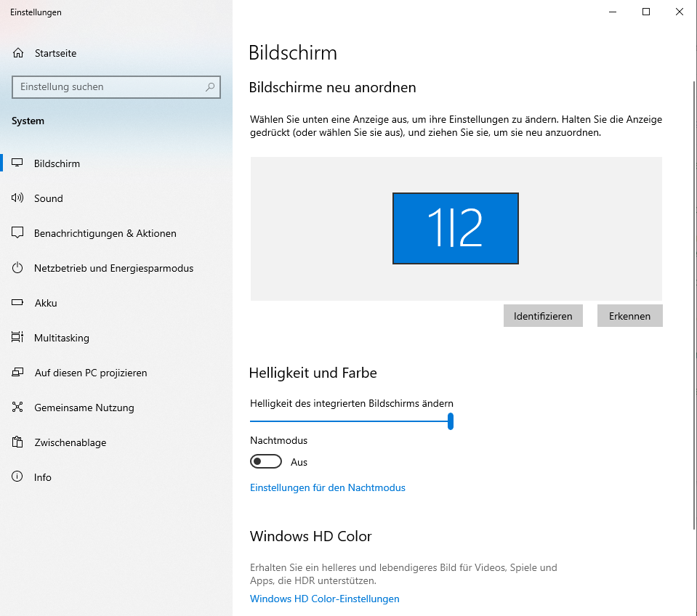Click the Sound speaker icon
This screenshot has height=616, width=697.
(x=18, y=198)
